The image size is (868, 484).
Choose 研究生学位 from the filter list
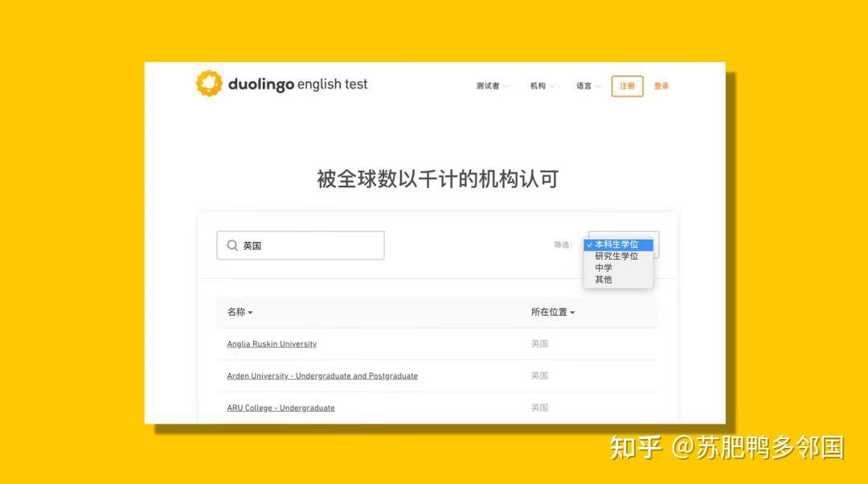click(x=618, y=256)
